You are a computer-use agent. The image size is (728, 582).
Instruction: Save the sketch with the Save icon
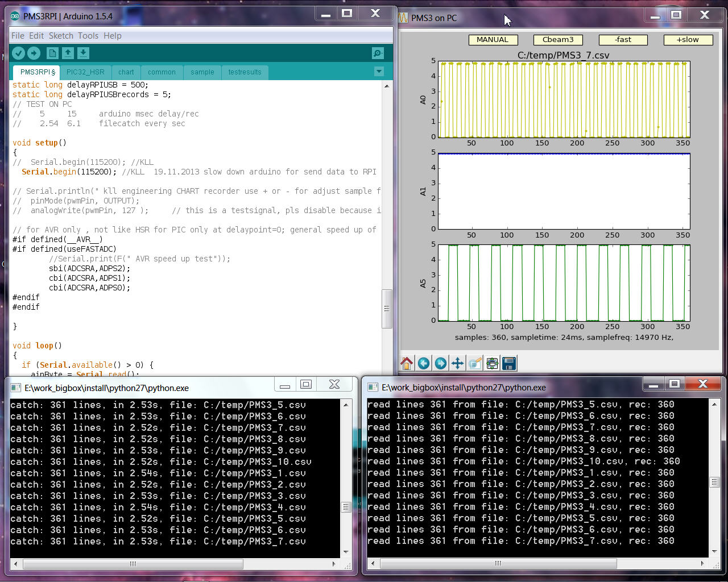[83, 53]
